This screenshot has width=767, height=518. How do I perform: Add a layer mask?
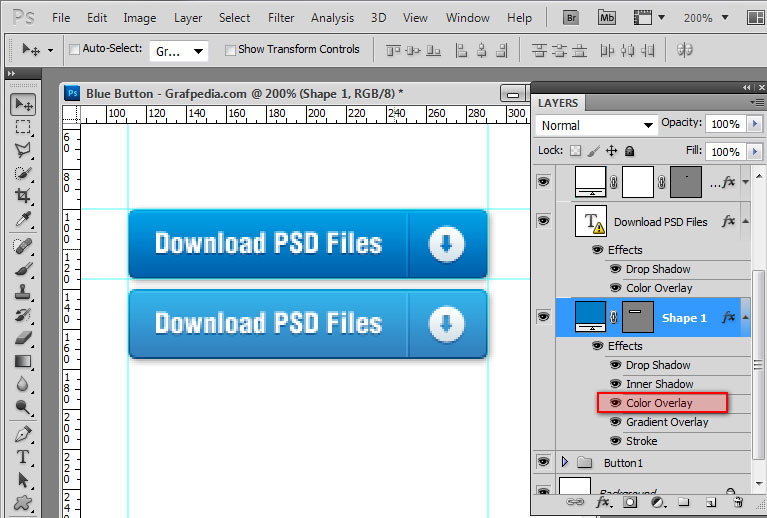pyautogui.click(x=630, y=502)
